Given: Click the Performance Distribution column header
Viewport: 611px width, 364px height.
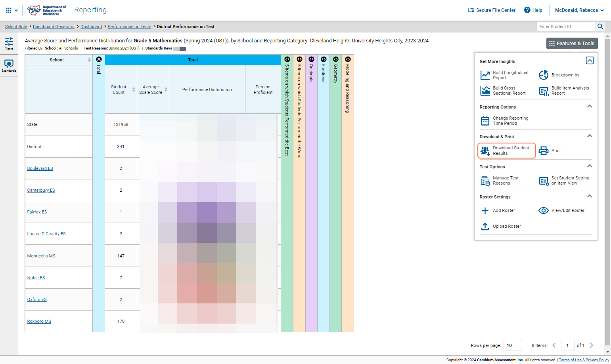Looking at the screenshot, I should [207, 90].
